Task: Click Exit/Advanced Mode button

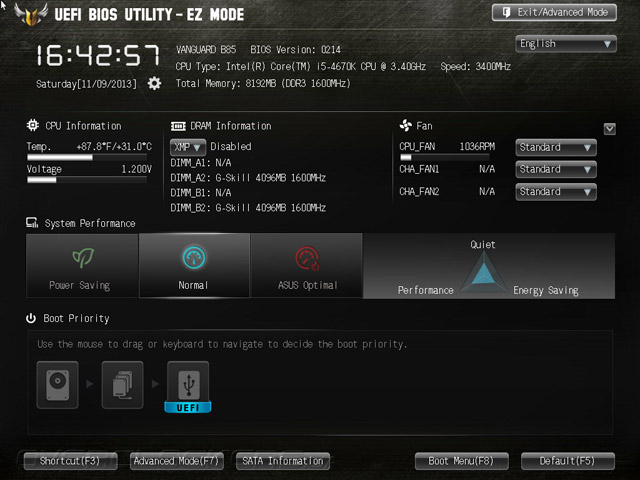Action: (554, 13)
